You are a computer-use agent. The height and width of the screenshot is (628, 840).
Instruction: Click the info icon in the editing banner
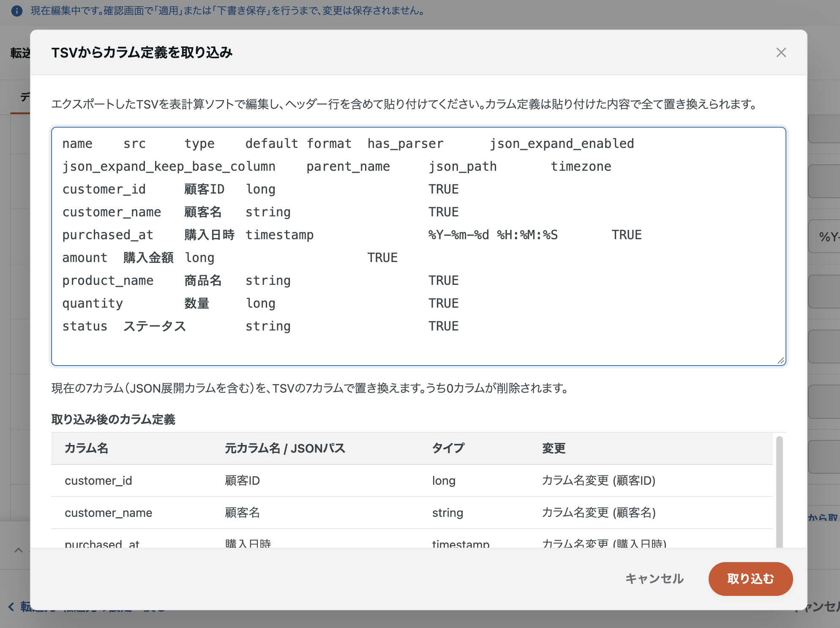click(17, 11)
